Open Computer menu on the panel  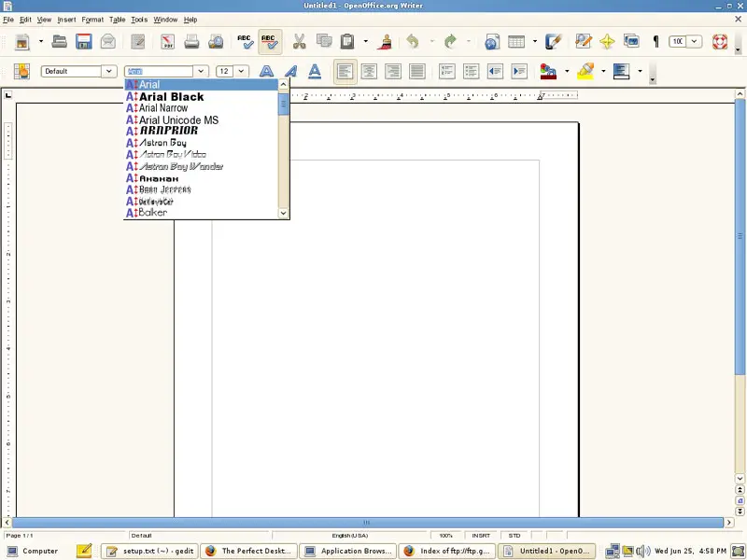point(33,551)
